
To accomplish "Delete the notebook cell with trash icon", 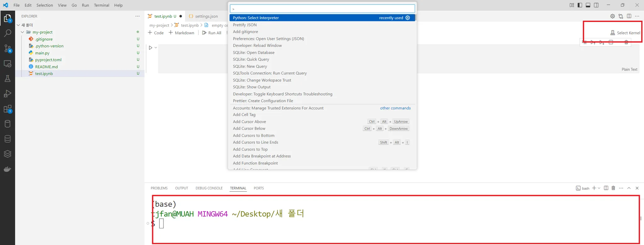I will [626, 42].
